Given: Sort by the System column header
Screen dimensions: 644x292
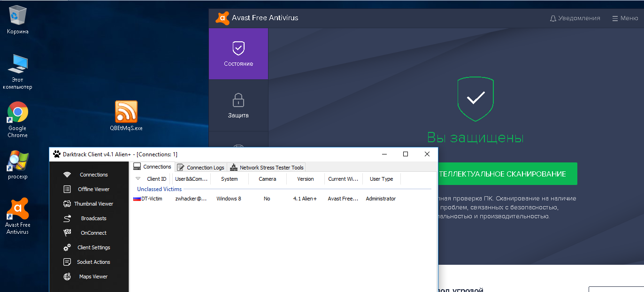Looking at the screenshot, I should [229, 179].
